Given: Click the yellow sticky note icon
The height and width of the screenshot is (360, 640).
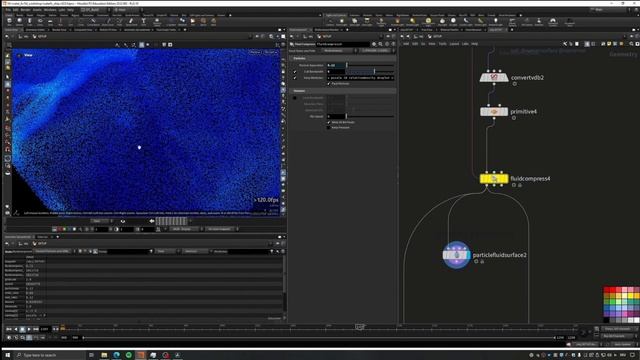Looking at the screenshot, I should coord(609,44).
